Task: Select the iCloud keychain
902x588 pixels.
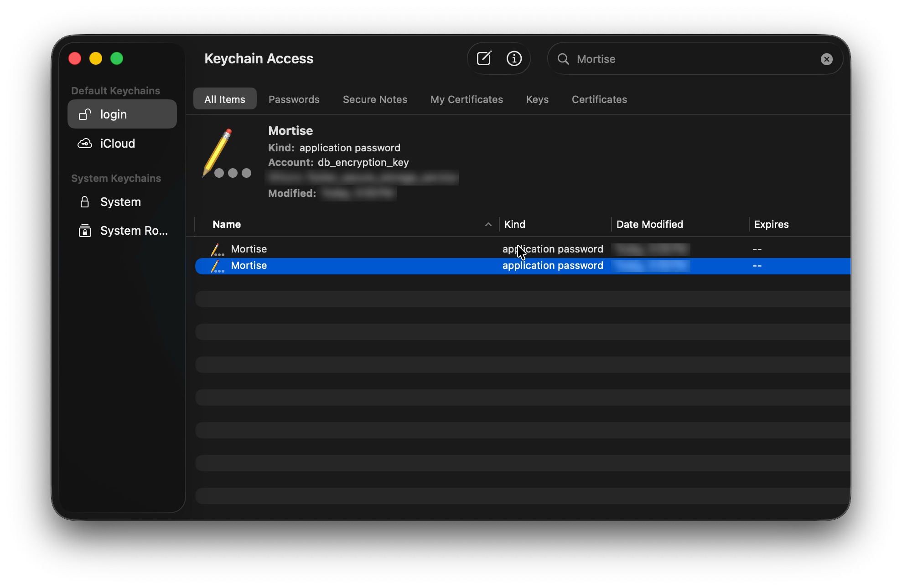Action: (x=122, y=143)
